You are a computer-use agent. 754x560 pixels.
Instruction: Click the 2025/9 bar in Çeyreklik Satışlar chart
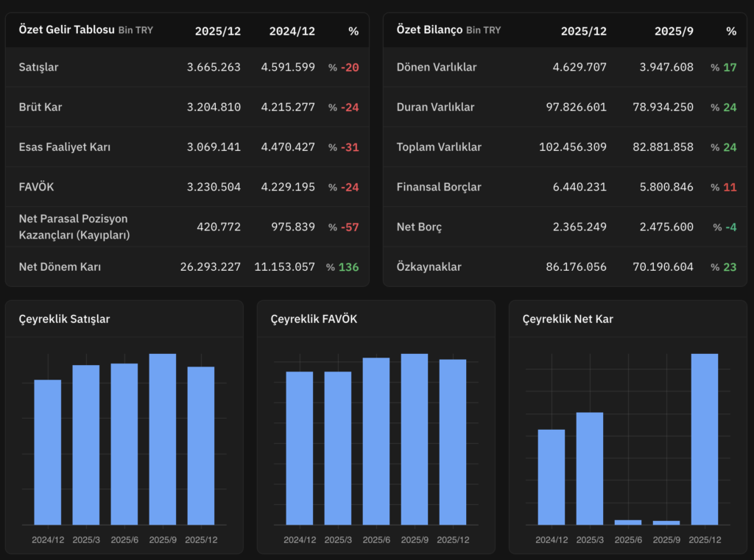(x=163, y=439)
